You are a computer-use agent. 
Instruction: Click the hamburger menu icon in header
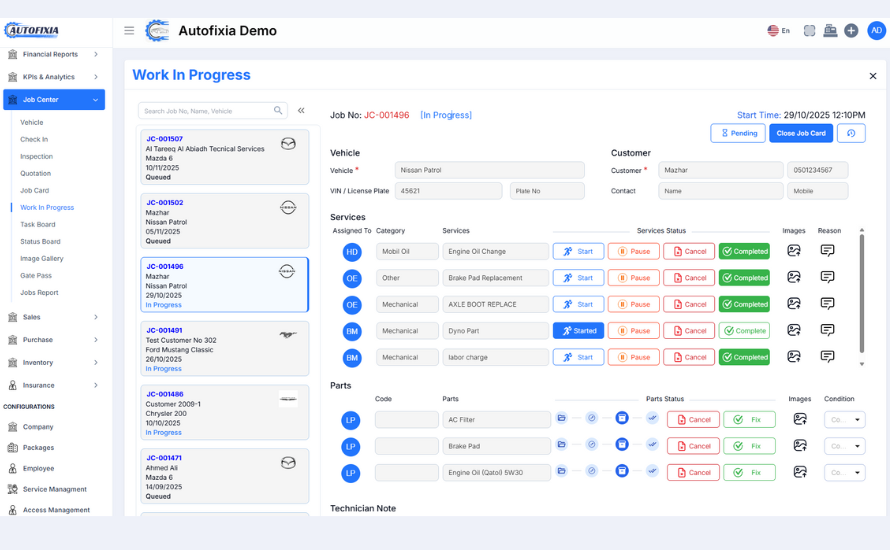point(129,31)
